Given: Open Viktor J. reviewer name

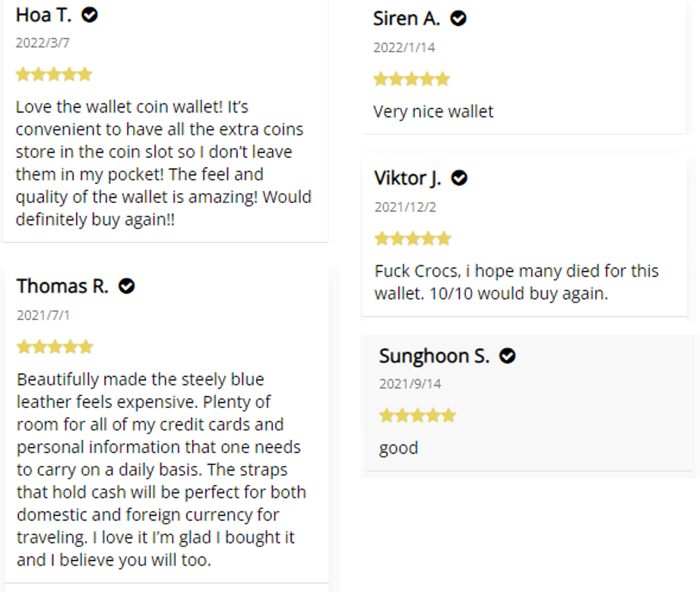Looking at the screenshot, I should [x=407, y=178].
